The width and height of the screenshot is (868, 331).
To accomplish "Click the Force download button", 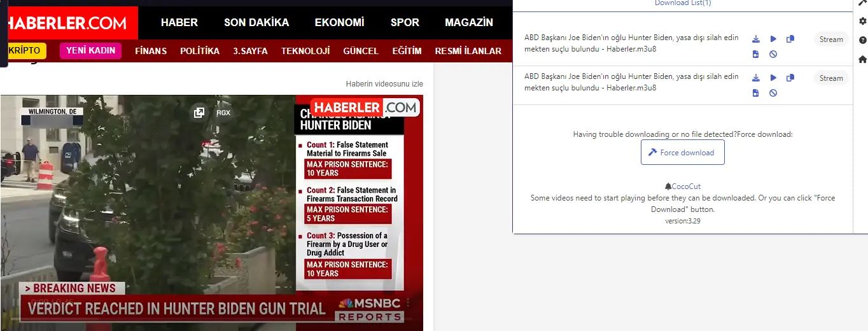I will click(683, 153).
